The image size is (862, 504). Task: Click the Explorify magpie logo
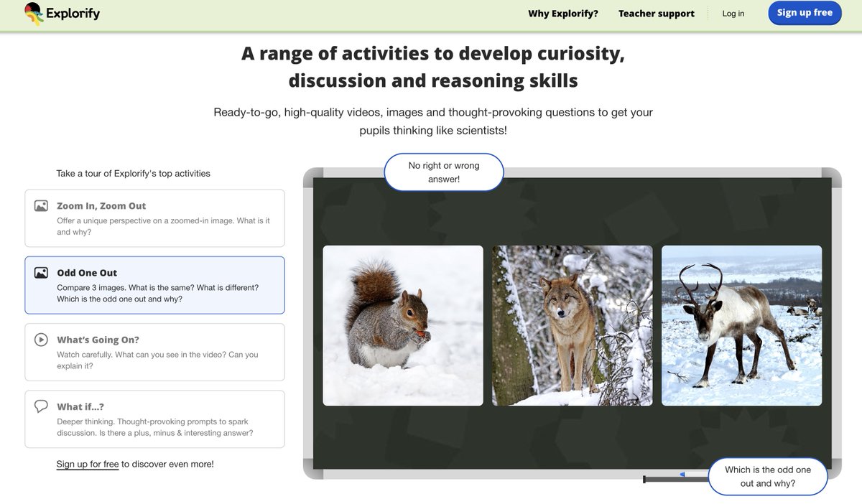pyautogui.click(x=32, y=13)
